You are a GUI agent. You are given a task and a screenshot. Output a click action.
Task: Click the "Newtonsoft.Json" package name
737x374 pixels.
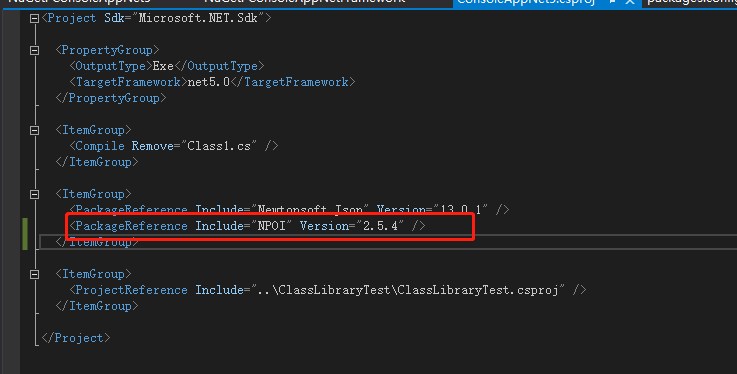311,210
